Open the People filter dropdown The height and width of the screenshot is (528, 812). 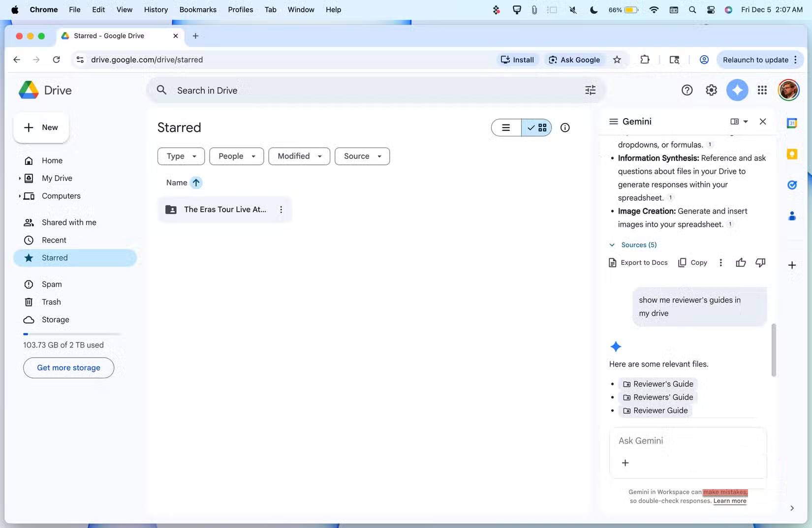tap(237, 156)
